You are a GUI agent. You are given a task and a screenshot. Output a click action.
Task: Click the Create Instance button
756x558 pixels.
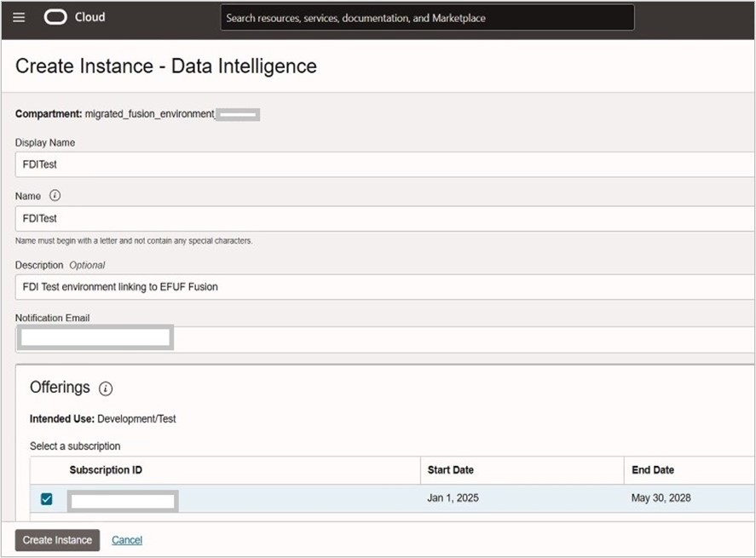57,540
